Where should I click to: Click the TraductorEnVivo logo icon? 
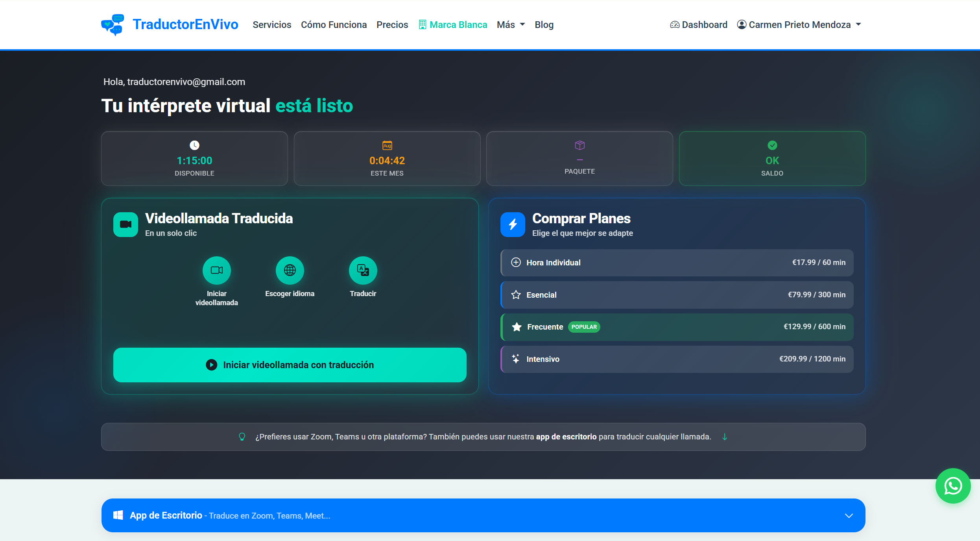(x=113, y=24)
